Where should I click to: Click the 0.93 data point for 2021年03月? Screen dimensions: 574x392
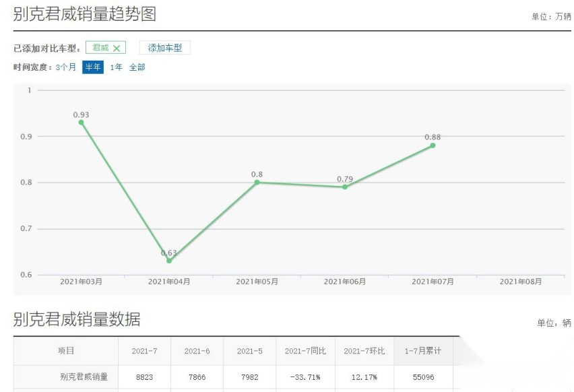point(82,123)
